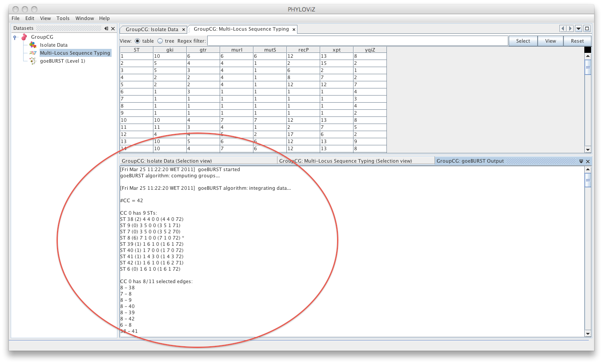This screenshot has height=364, width=603.
Task: Maximize the editor window with square icon
Action: pos(587,28)
